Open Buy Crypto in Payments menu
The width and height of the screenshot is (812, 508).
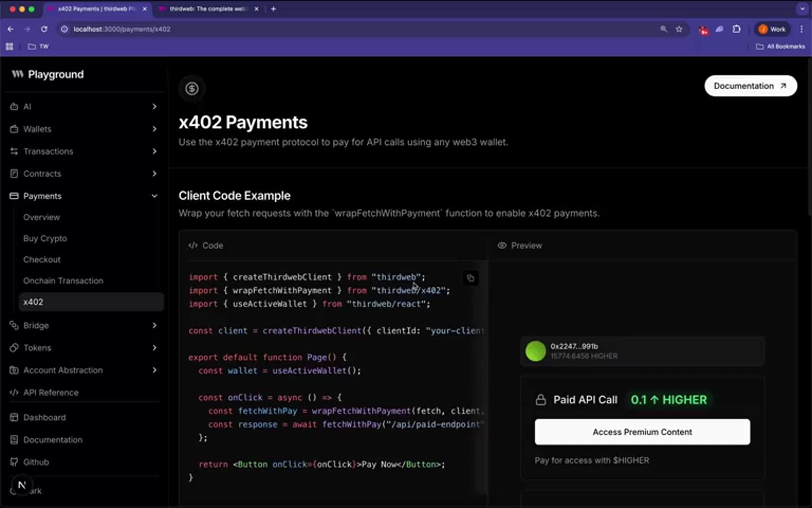[x=45, y=238]
